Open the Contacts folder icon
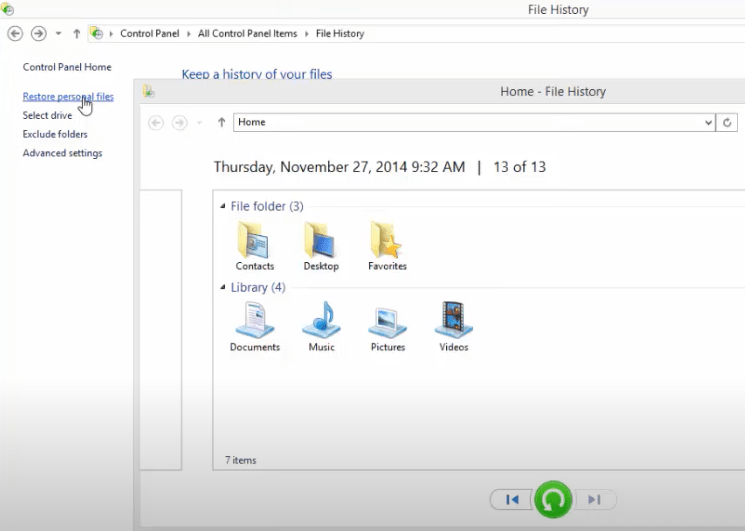The image size is (745, 531). (x=254, y=240)
